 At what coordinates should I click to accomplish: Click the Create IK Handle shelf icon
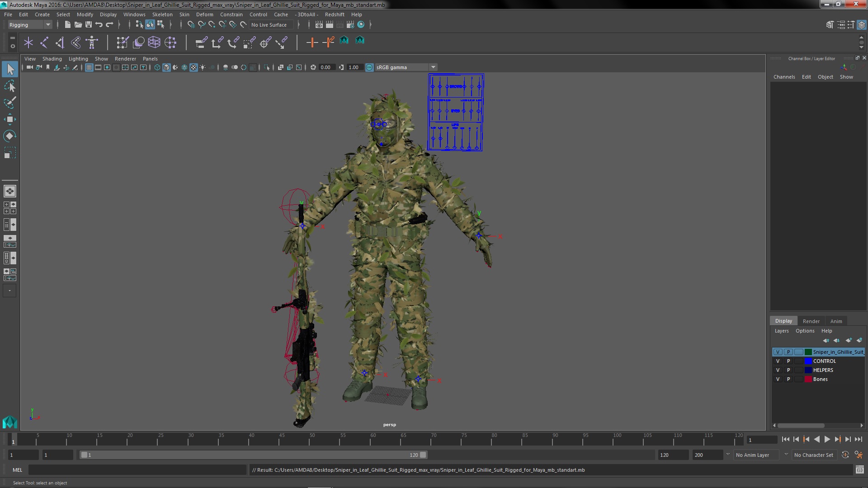60,42
